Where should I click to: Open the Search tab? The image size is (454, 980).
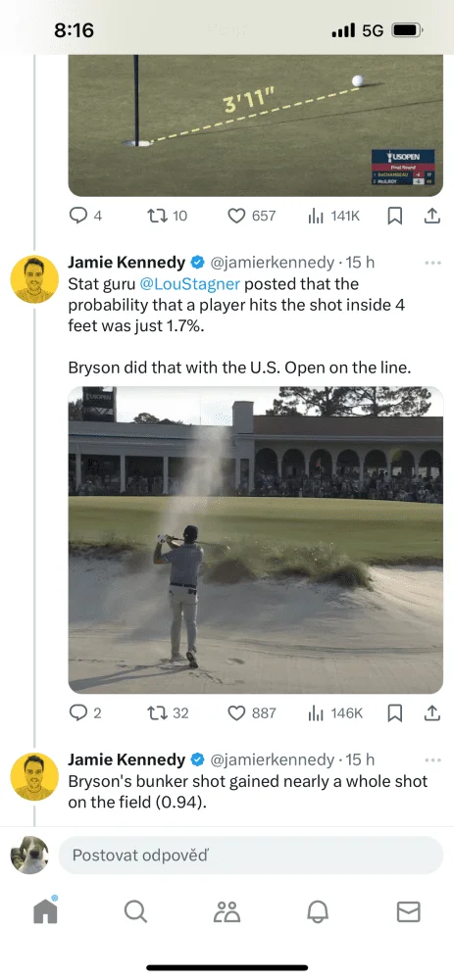pyautogui.click(x=135, y=911)
